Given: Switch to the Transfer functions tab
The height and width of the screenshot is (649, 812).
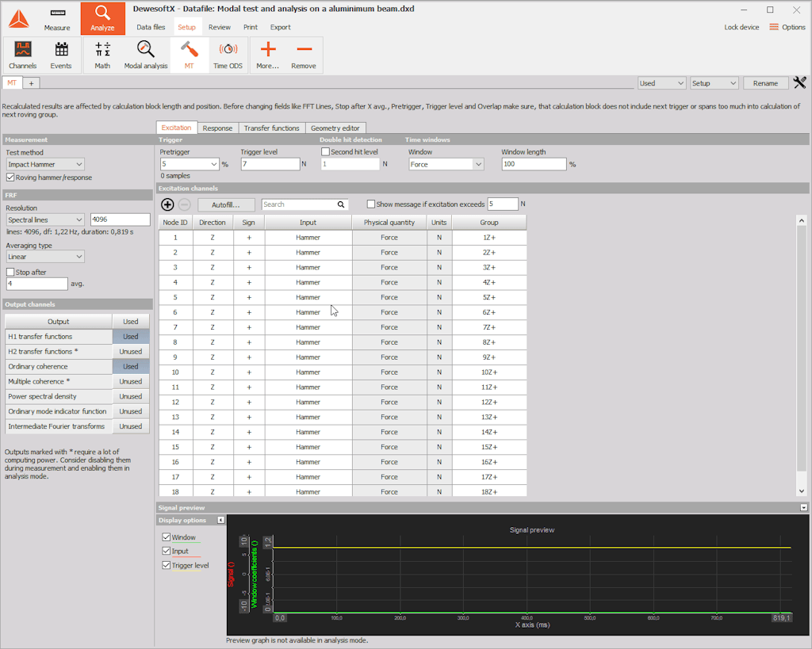Looking at the screenshot, I should 271,128.
